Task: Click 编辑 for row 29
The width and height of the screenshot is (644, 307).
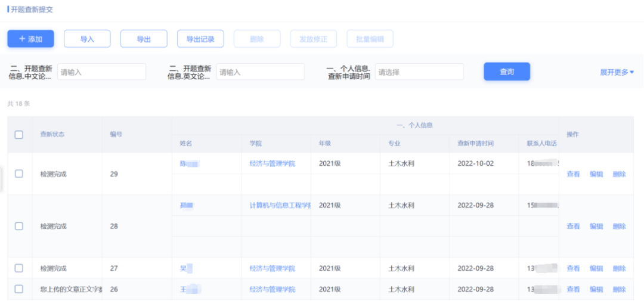Action: pos(596,174)
